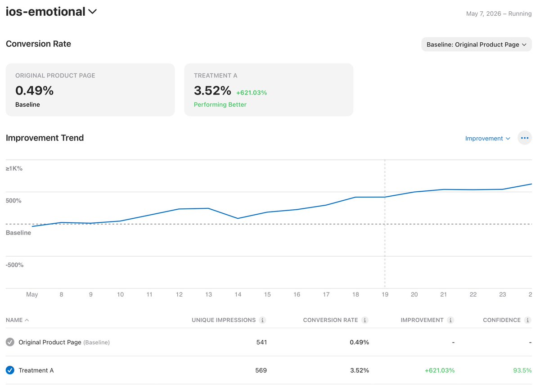Click the 541 unique impressions value
The image size is (540, 392).
click(x=261, y=342)
